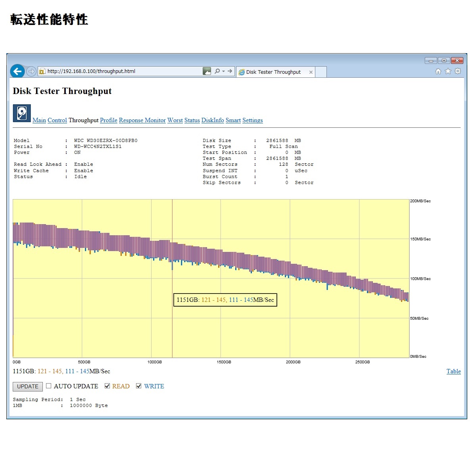Enable the AUTO UPDATE checkbox
Screen dimensions: 476x476
49,386
